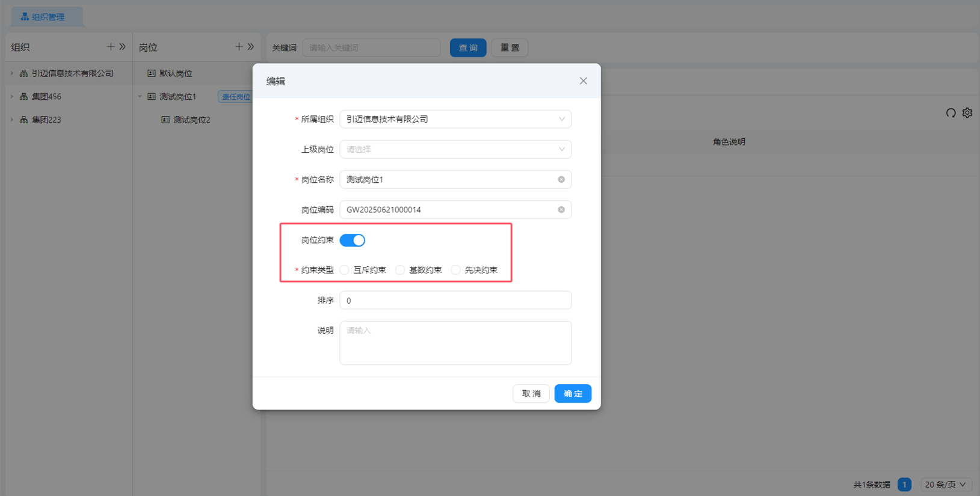Click into the 说明 text area
980x496 pixels.
[x=455, y=343]
